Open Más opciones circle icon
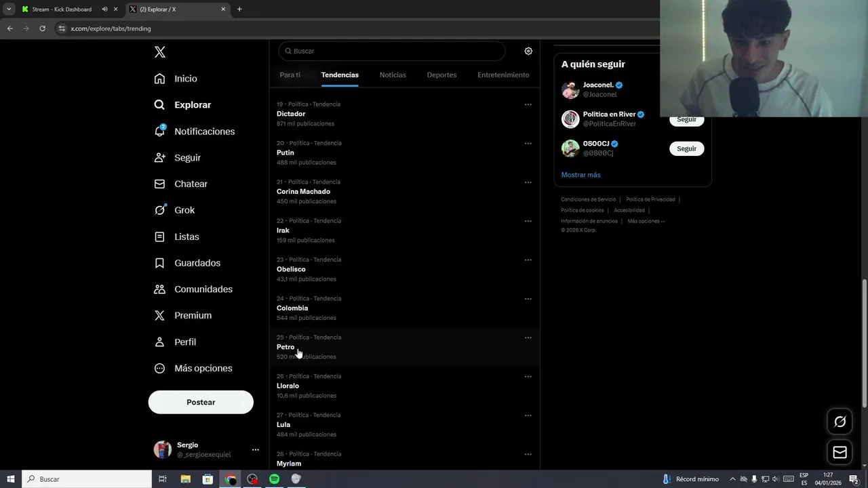 pyautogui.click(x=159, y=368)
